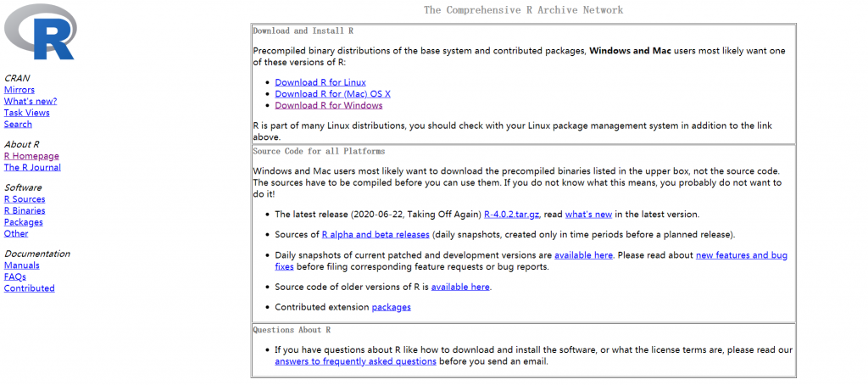This screenshot has width=868, height=385.
Task: Select Download R for Windows
Action: click(x=329, y=105)
